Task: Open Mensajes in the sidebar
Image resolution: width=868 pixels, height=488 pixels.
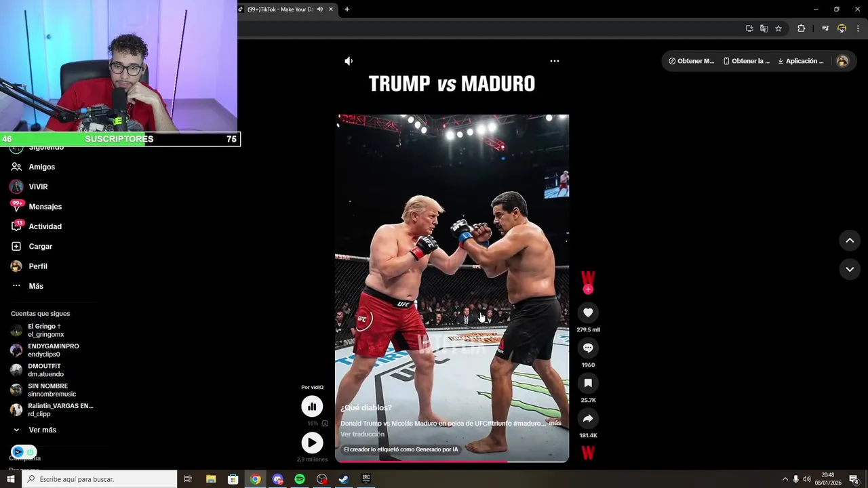Action: coord(45,207)
